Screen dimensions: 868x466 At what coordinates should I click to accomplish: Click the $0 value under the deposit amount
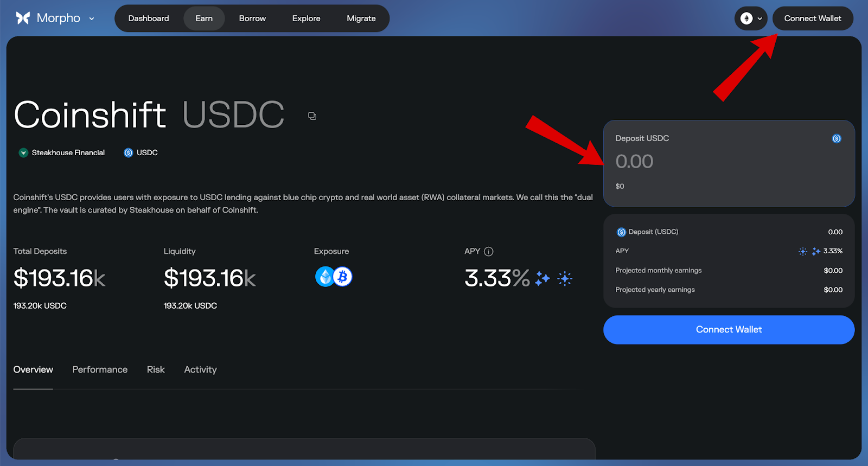(620, 187)
